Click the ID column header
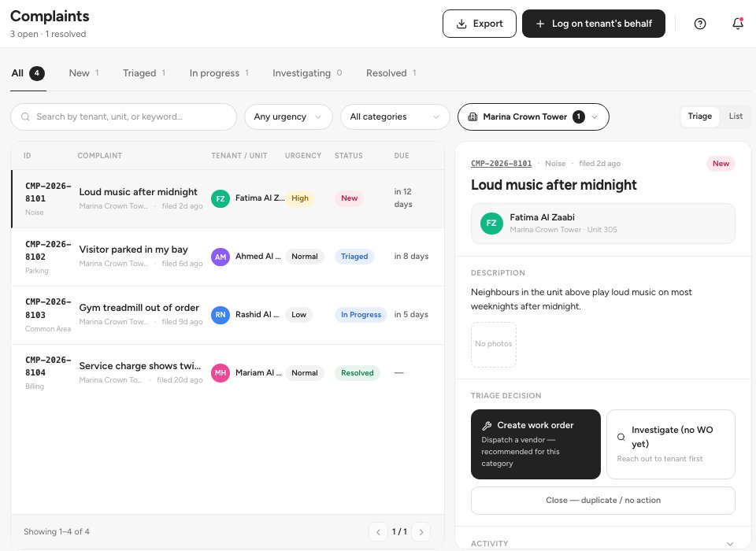The width and height of the screenshot is (756, 551). [x=27, y=156]
